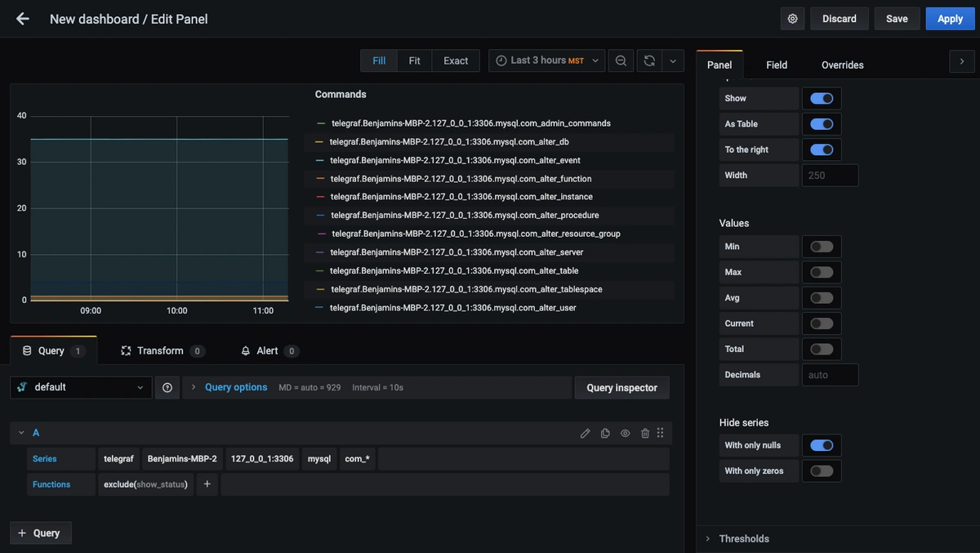The height and width of the screenshot is (553, 980).
Task: Switch to the Overrides tab
Action: click(842, 65)
